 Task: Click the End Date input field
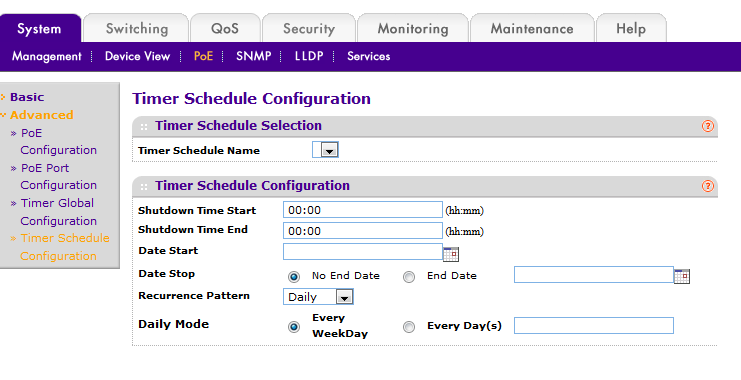pyautogui.click(x=594, y=275)
